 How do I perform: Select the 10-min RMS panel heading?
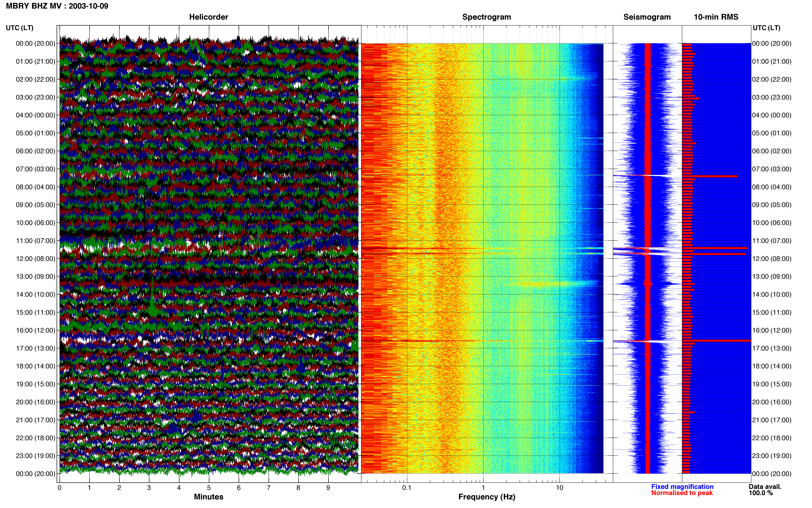point(716,17)
